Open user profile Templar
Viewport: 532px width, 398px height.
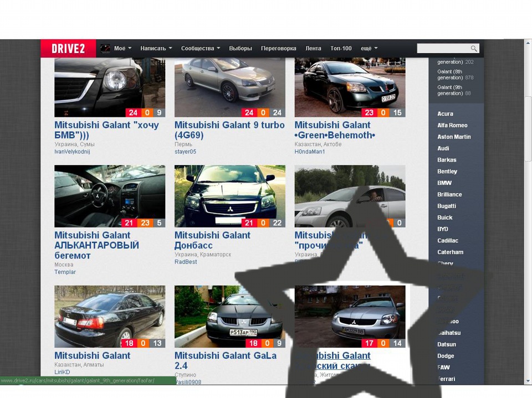pyautogui.click(x=65, y=272)
